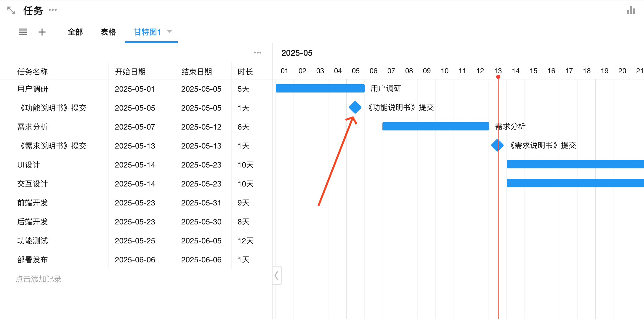Select the 前端开发 task name cell
Viewport: 644px width, 319px height.
point(33,203)
